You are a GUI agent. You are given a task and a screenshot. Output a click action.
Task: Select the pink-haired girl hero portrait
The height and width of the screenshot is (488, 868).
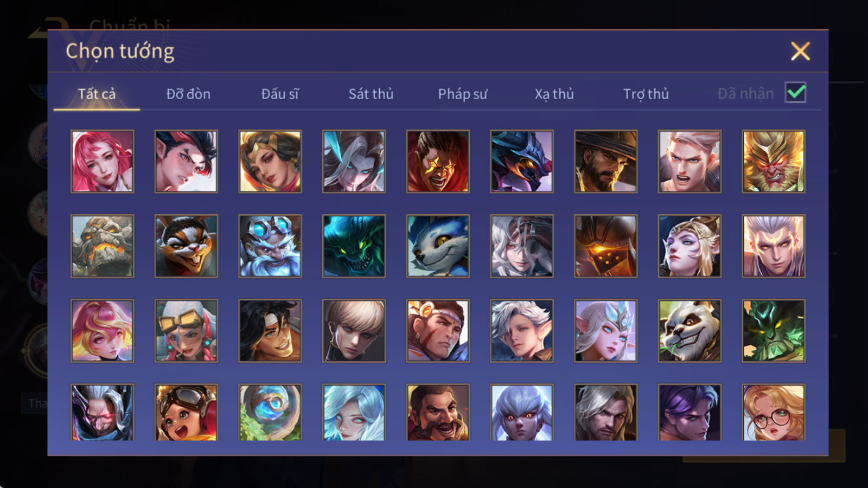click(102, 161)
